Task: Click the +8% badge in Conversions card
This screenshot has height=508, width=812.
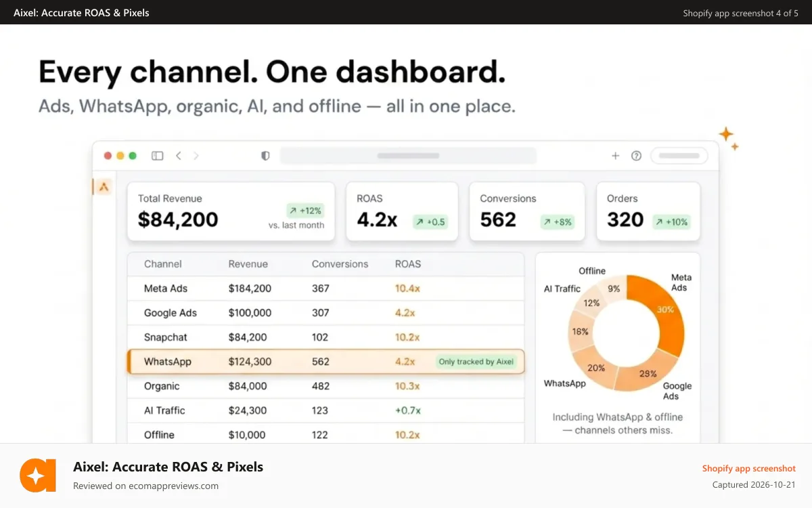Action: point(557,221)
